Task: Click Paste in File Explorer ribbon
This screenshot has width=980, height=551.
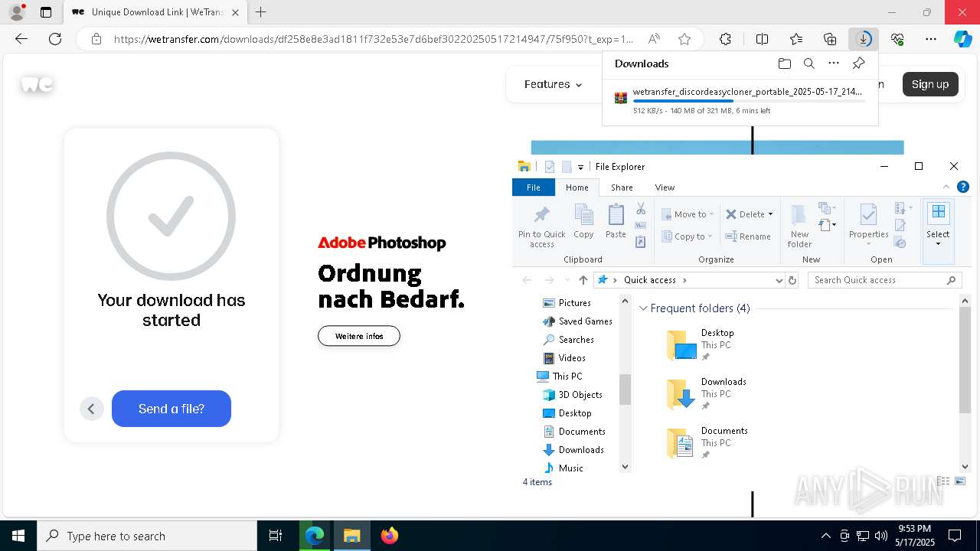Action: click(616, 222)
